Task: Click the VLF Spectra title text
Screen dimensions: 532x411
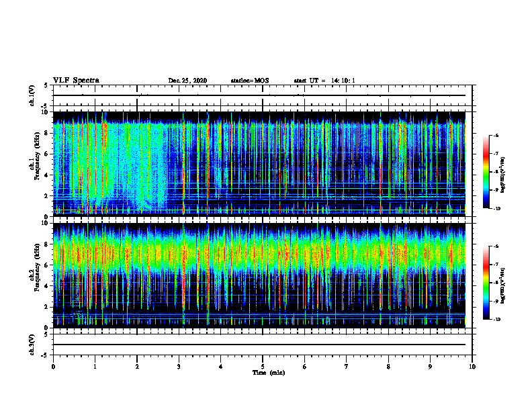Action: pyautogui.click(x=76, y=81)
